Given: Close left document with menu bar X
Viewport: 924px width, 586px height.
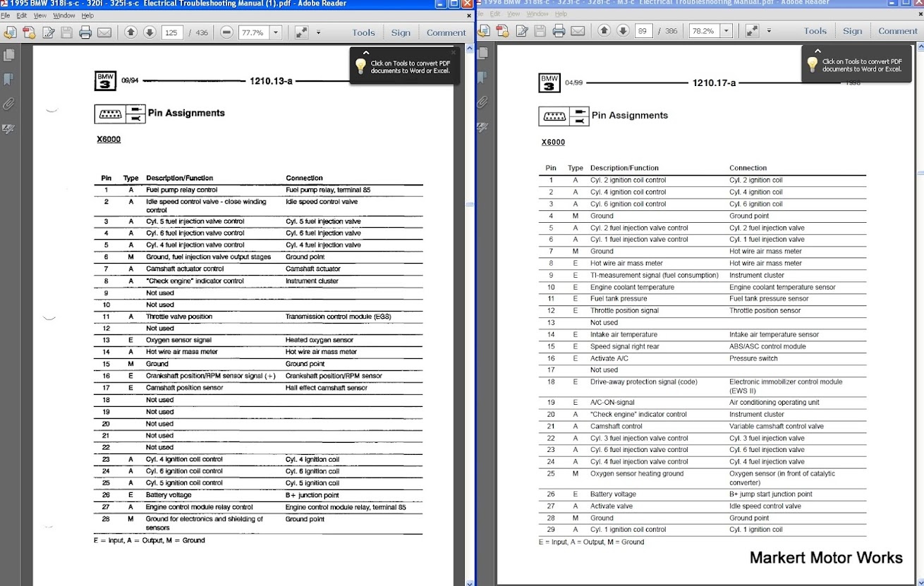Looking at the screenshot, I should (x=468, y=15).
